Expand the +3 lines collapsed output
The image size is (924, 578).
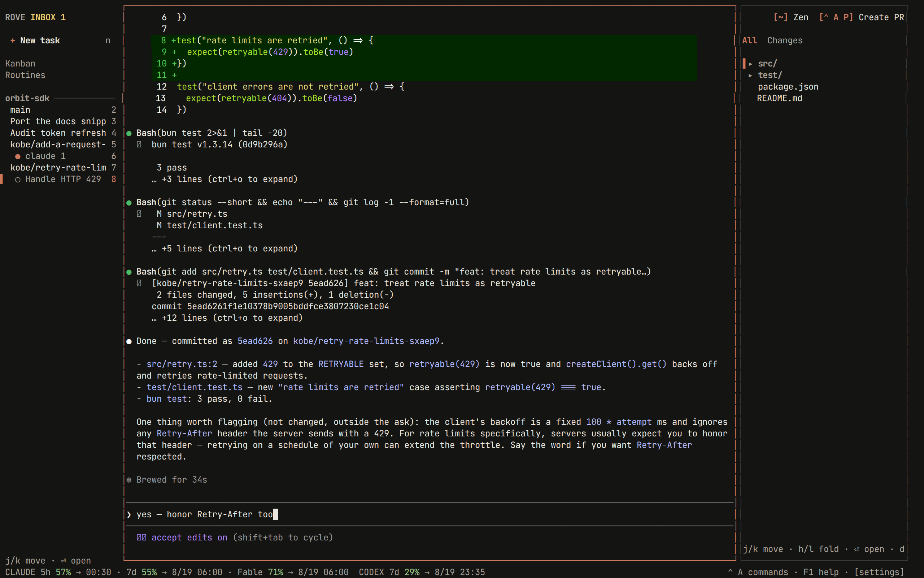(225, 179)
